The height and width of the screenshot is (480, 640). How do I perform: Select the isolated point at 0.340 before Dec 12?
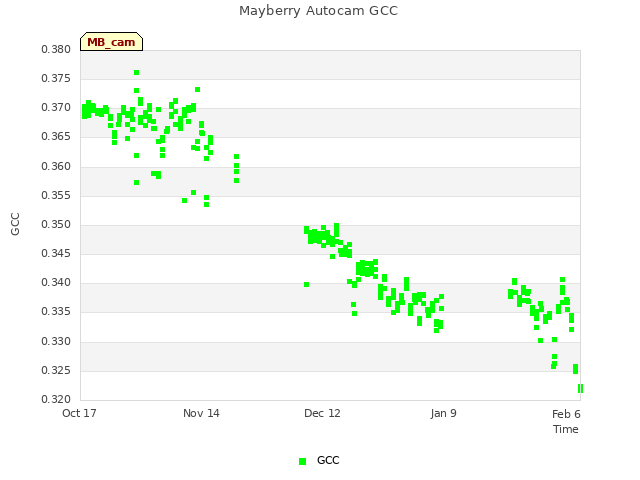click(x=307, y=284)
